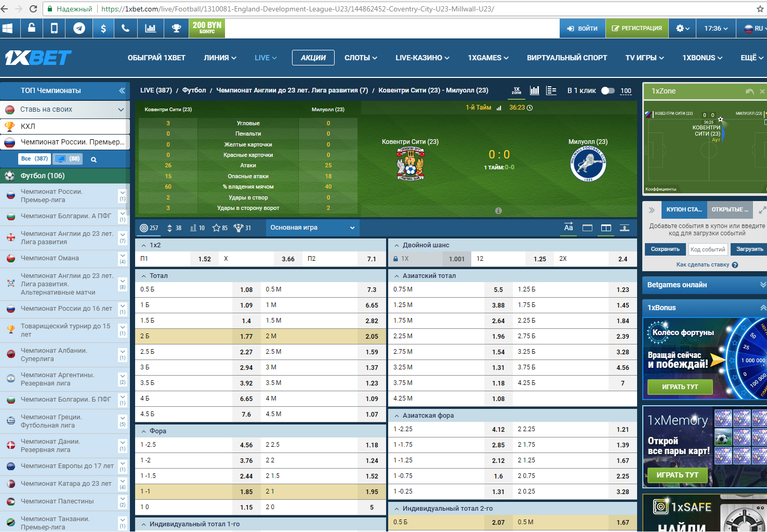The image size is (767, 532).
Task: Click LIVE (387) breadcrumb link
Action: click(x=156, y=90)
